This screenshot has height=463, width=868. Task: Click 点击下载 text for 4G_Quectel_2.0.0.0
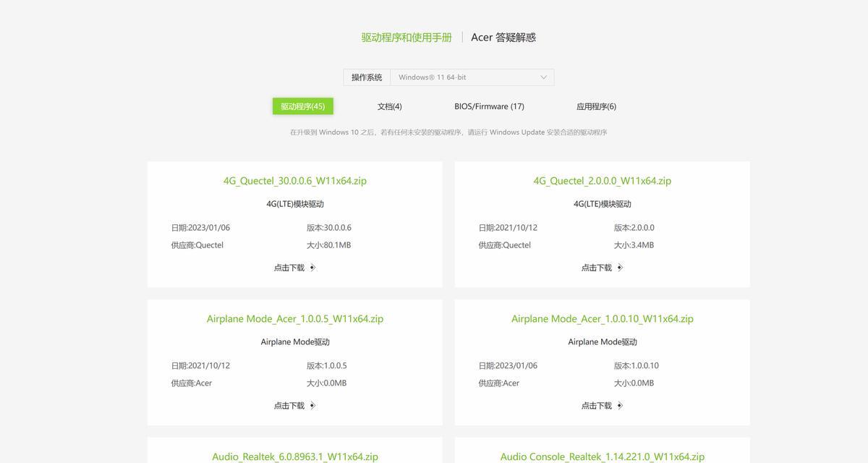(x=597, y=268)
